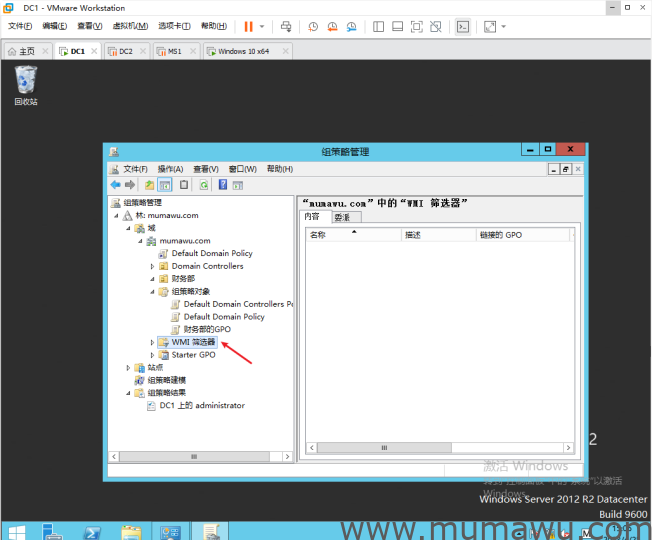Viewport: 652px width, 540px height.
Task: Collapse the 组策略对象 container
Action: tap(153, 292)
